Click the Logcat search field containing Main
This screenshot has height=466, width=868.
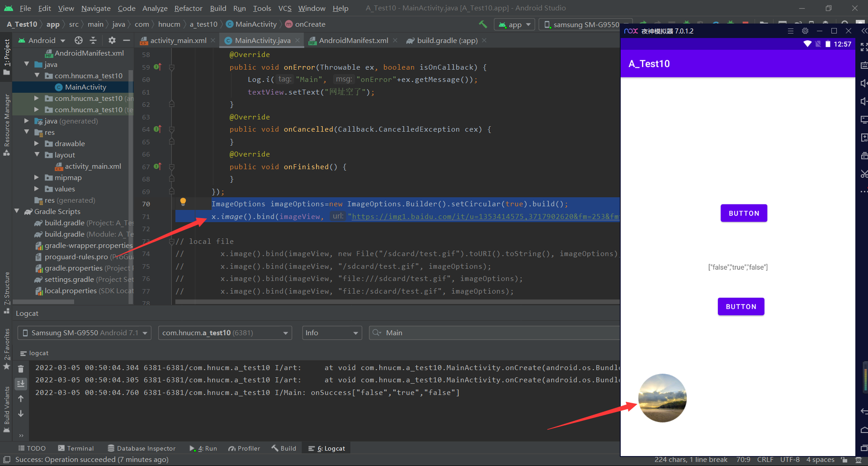point(495,333)
